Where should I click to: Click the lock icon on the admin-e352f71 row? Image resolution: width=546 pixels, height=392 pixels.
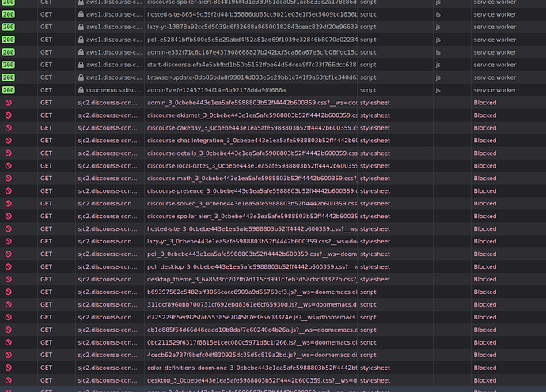coord(81,52)
